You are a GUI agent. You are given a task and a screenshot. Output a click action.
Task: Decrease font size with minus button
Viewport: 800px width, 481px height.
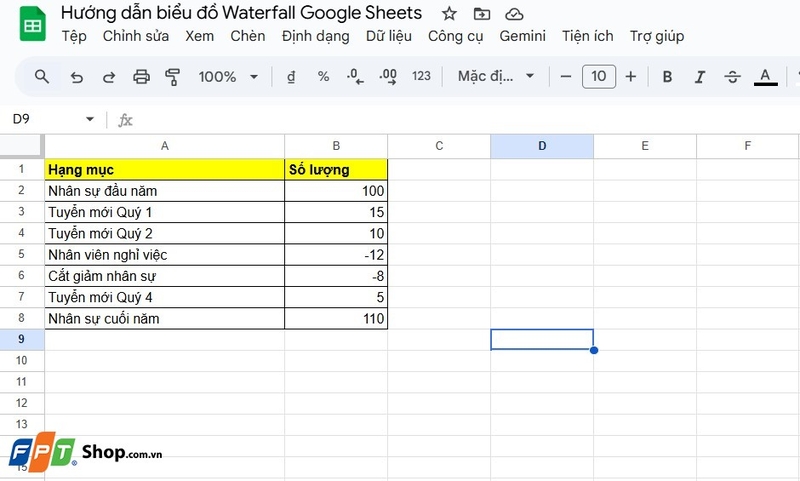565,77
